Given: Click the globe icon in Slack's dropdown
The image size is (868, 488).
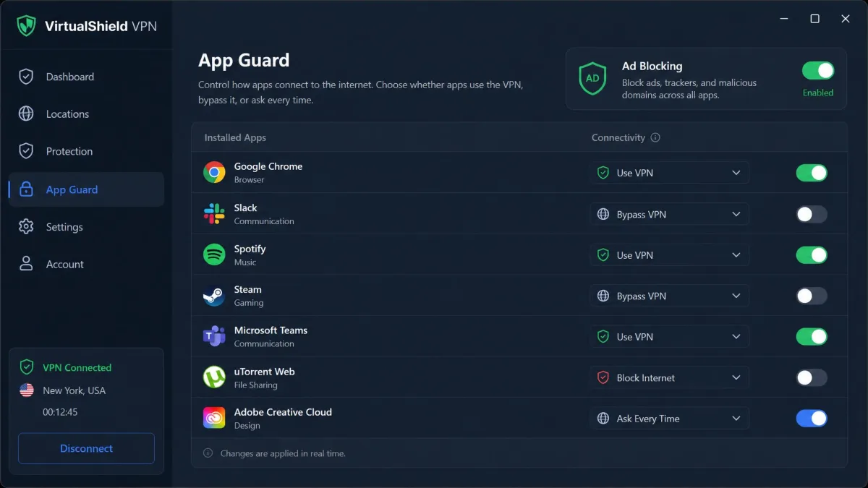Looking at the screenshot, I should click(x=603, y=214).
